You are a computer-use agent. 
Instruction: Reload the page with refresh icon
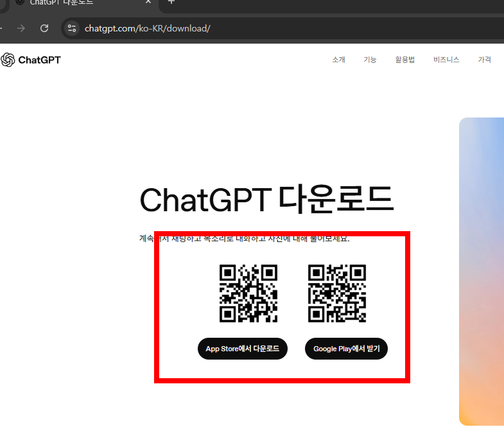(44, 28)
